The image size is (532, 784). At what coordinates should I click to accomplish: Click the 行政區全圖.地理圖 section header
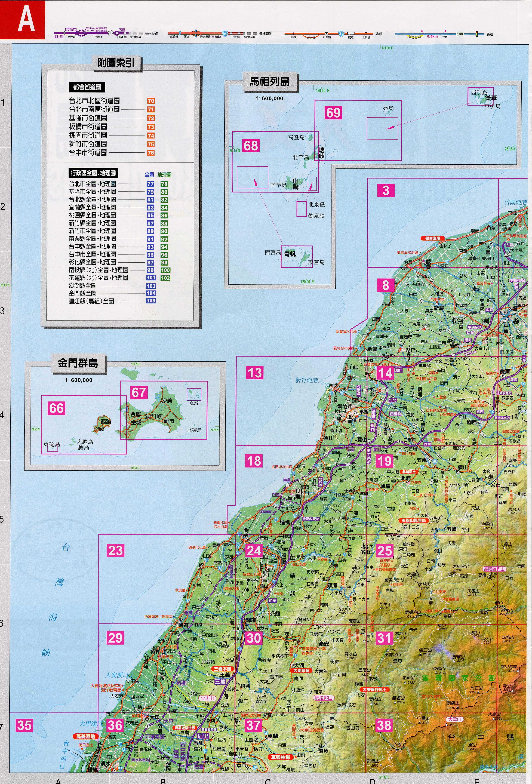pyautogui.click(x=93, y=173)
